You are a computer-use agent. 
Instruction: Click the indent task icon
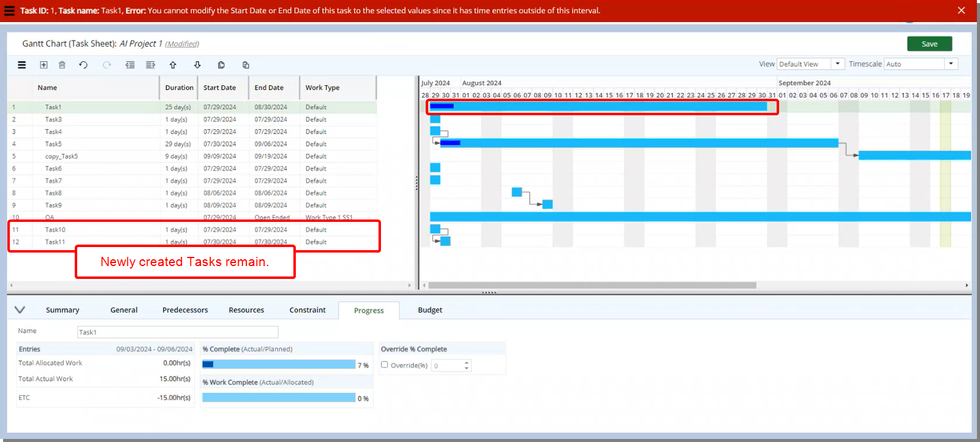point(151,65)
